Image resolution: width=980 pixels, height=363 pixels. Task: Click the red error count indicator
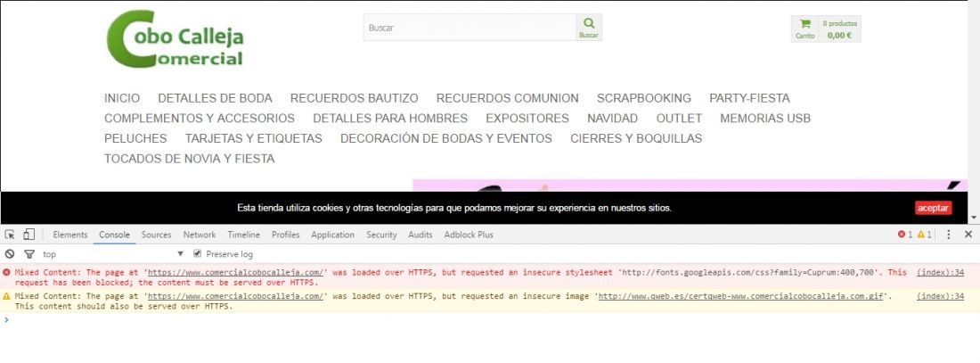click(905, 235)
